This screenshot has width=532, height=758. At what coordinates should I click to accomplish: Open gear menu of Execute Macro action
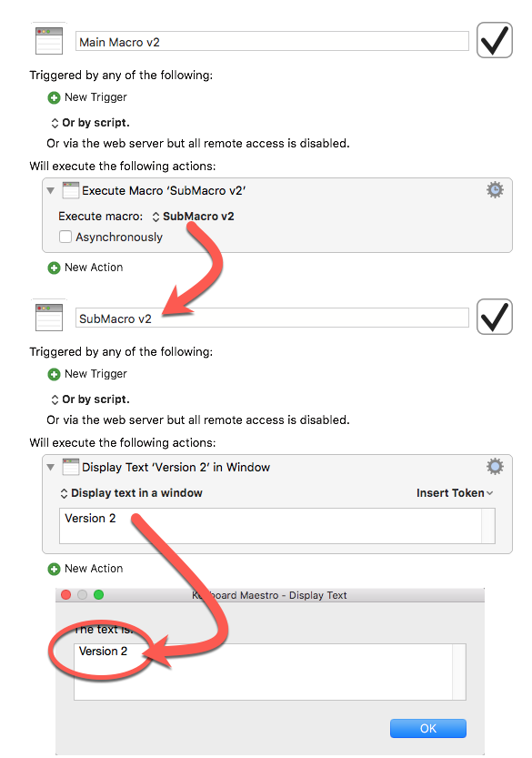[495, 190]
